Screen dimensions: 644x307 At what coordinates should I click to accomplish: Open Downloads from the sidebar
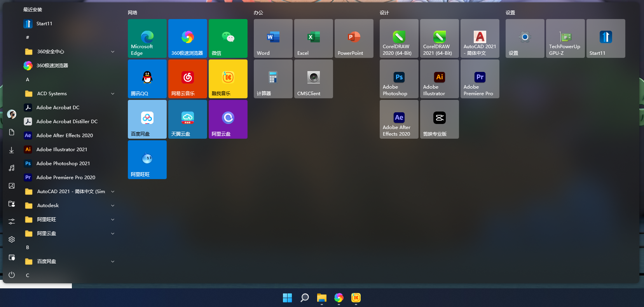(12, 150)
